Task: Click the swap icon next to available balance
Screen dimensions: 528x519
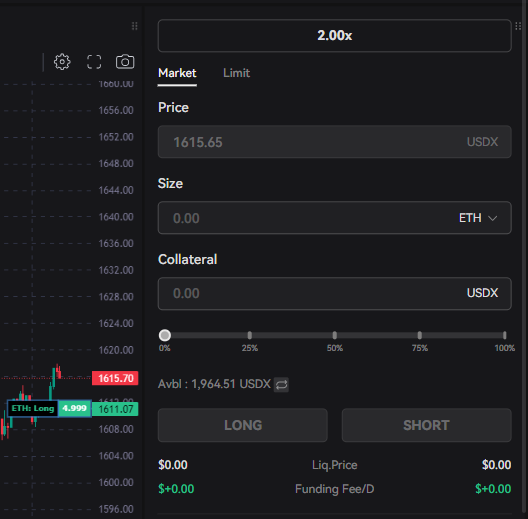Action: click(281, 384)
